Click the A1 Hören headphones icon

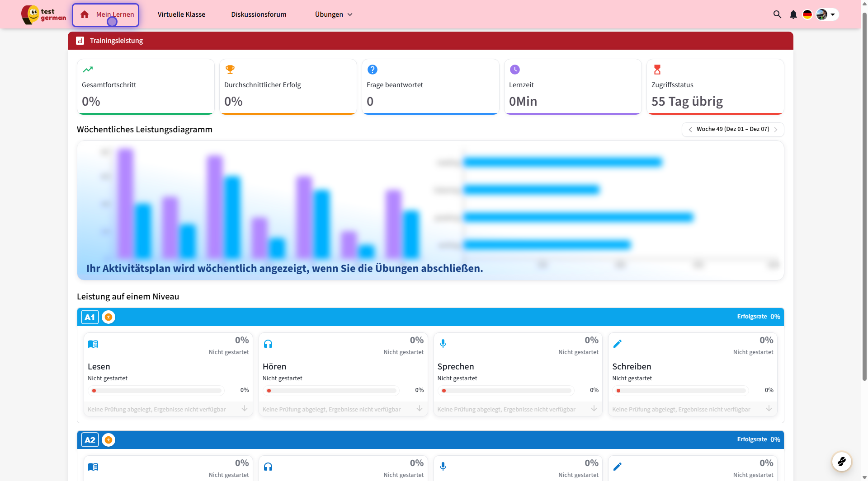pyautogui.click(x=268, y=344)
